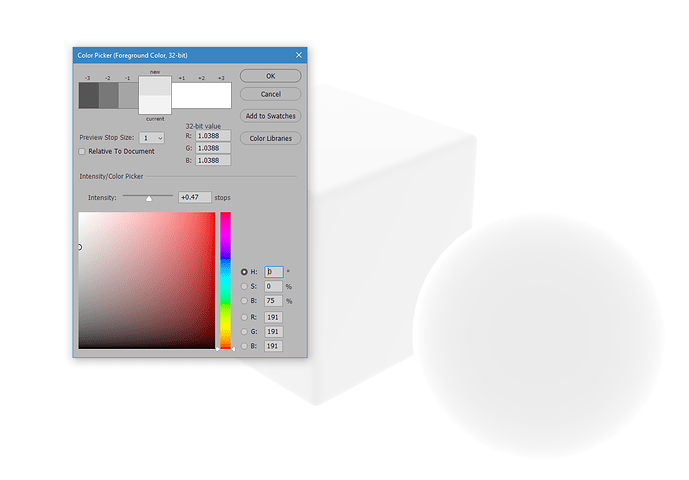Click the R field showing 191
689x480 pixels.
pos(273,317)
